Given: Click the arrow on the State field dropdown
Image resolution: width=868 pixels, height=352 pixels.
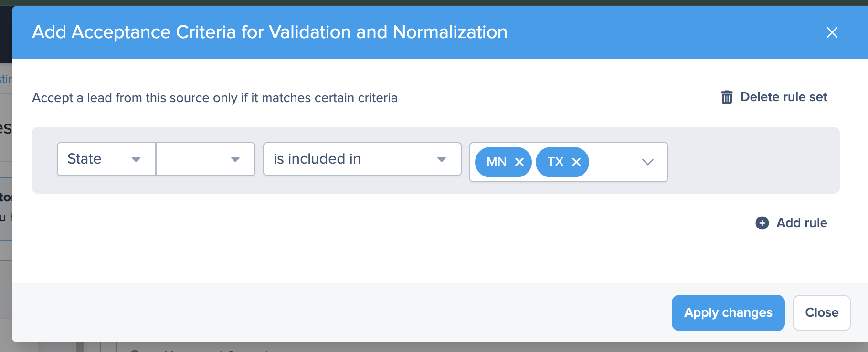Looking at the screenshot, I should coord(136,159).
